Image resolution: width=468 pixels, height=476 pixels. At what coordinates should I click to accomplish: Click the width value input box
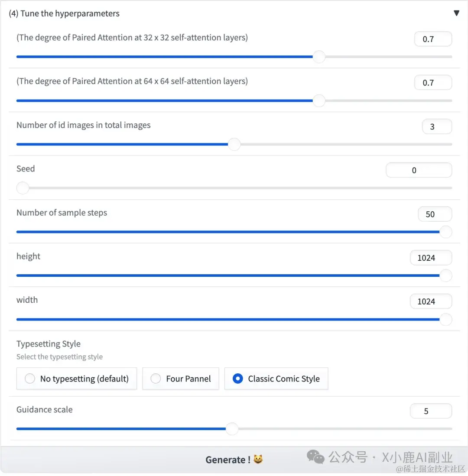click(431, 301)
